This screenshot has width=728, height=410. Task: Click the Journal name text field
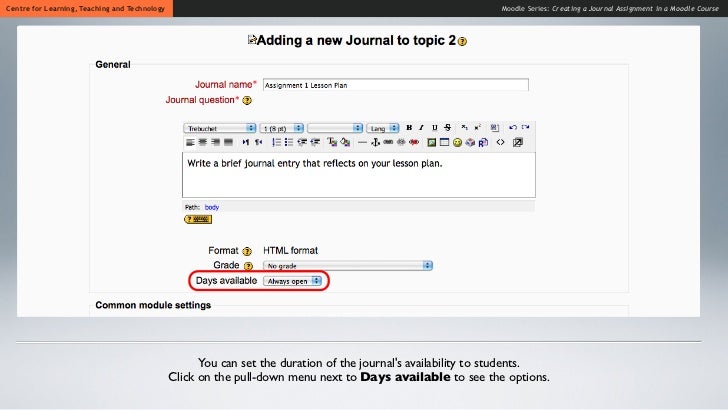click(x=396, y=85)
